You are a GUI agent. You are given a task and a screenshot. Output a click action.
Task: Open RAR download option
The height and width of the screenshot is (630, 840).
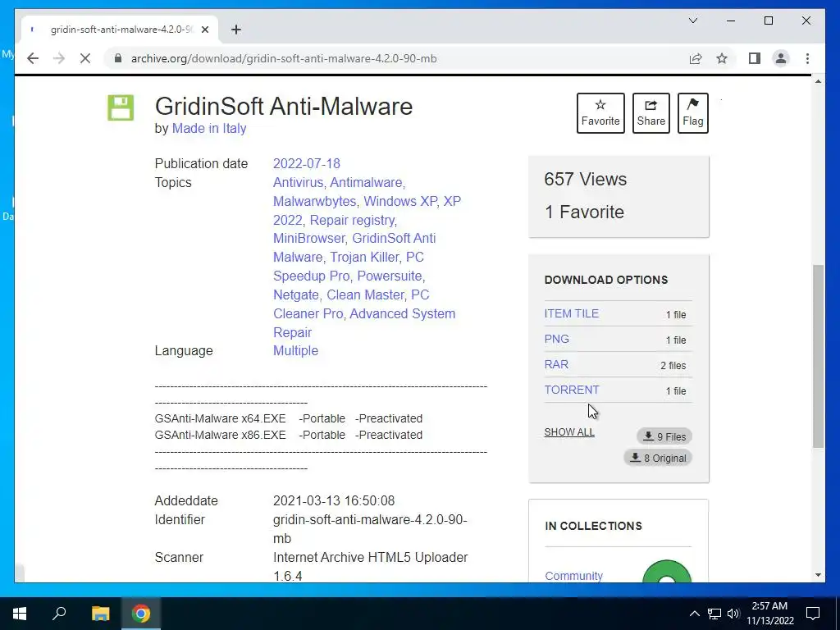[x=556, y=364]
